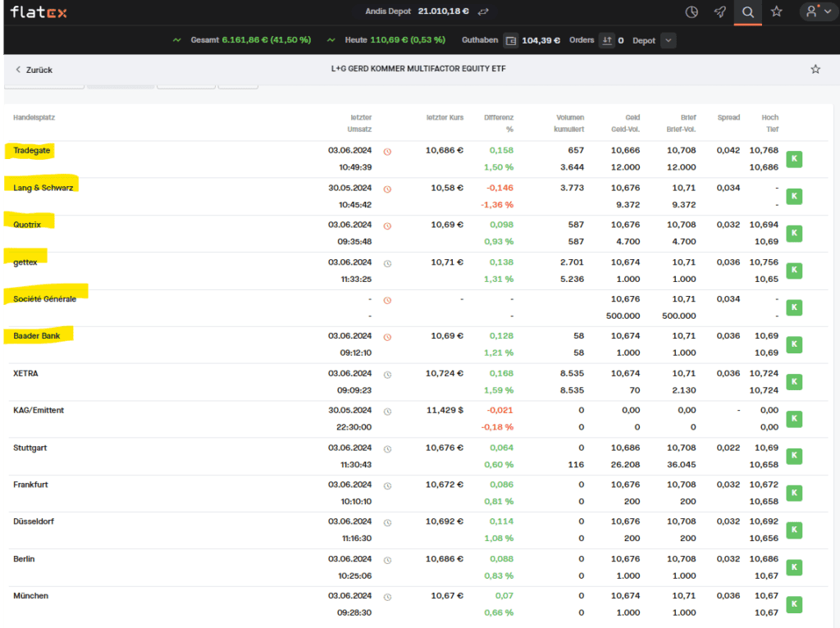The width and height of the screenshot is (840, 628).
Task: Click the Guthaben wallet icon
Action: [511, 40]
